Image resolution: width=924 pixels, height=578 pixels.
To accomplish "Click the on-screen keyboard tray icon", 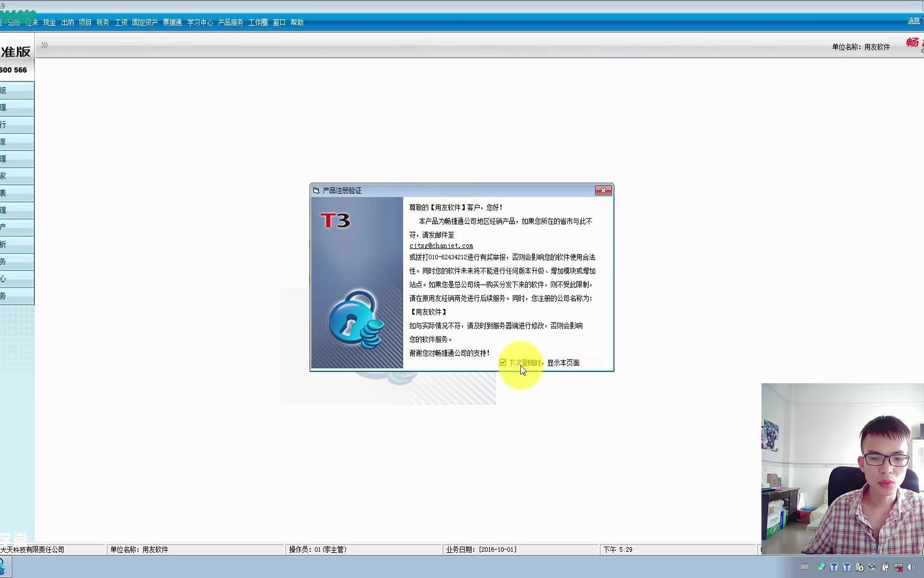I will point(805,567).
